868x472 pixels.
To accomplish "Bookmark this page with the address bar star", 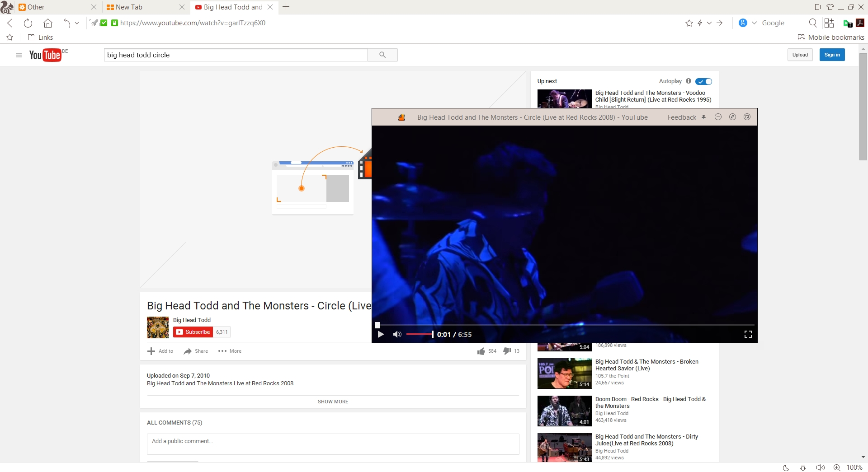I will coord(689,23).
